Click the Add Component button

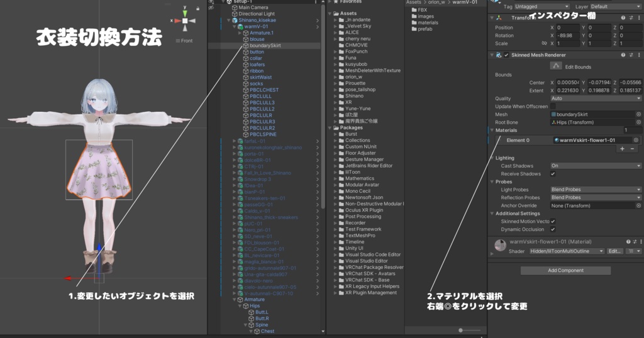565,270
